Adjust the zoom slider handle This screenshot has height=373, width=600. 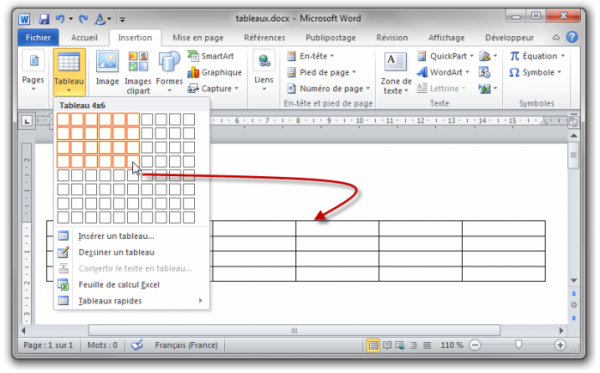click(518, 345)
